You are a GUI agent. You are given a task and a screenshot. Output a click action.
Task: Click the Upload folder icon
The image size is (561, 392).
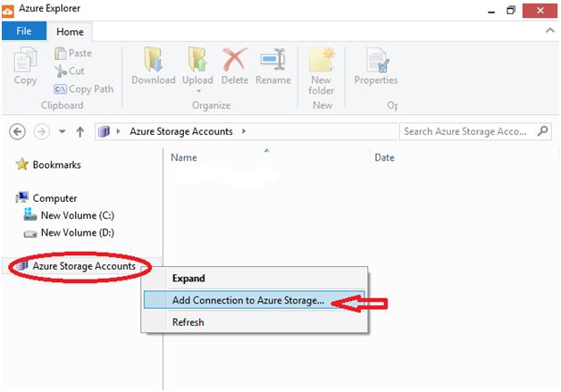click(197, 59)
